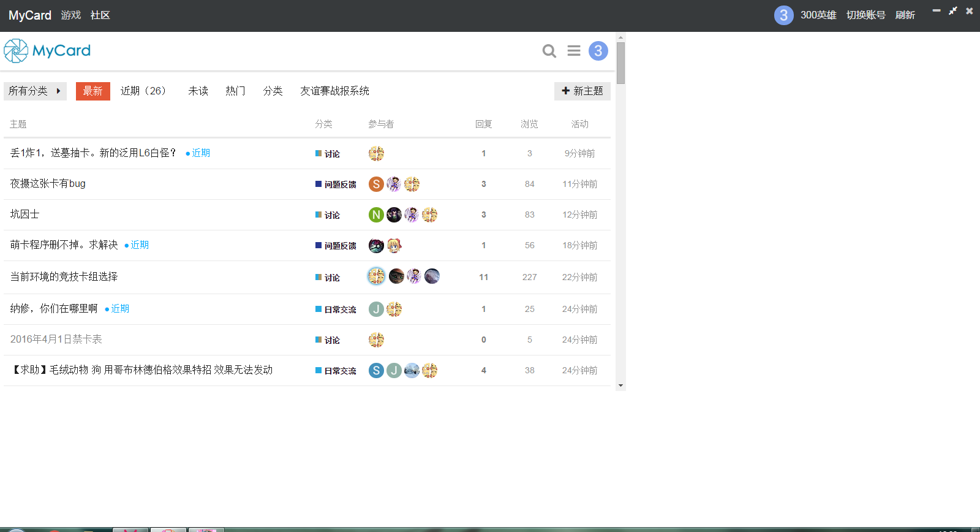This screenshot has width=980, height=532.
Task: Click blue S avatar in 【求助】毛绒动物 row
Action: tap(376, 370)
